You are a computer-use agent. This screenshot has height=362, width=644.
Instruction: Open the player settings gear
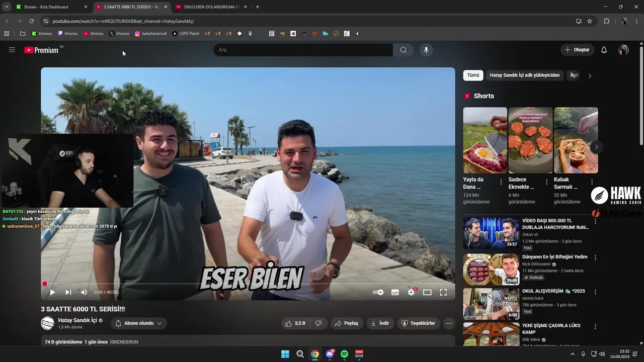pyautogui.click(x=412, y=292)
